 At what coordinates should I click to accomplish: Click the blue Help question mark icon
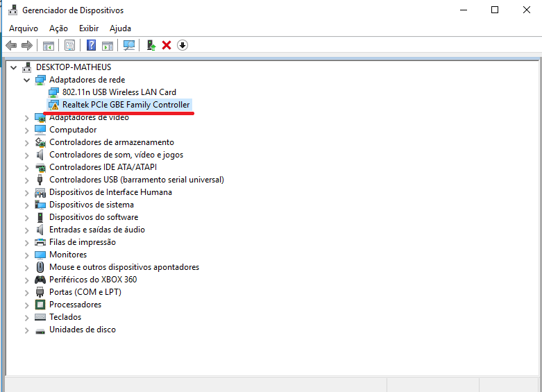point(91,45)
